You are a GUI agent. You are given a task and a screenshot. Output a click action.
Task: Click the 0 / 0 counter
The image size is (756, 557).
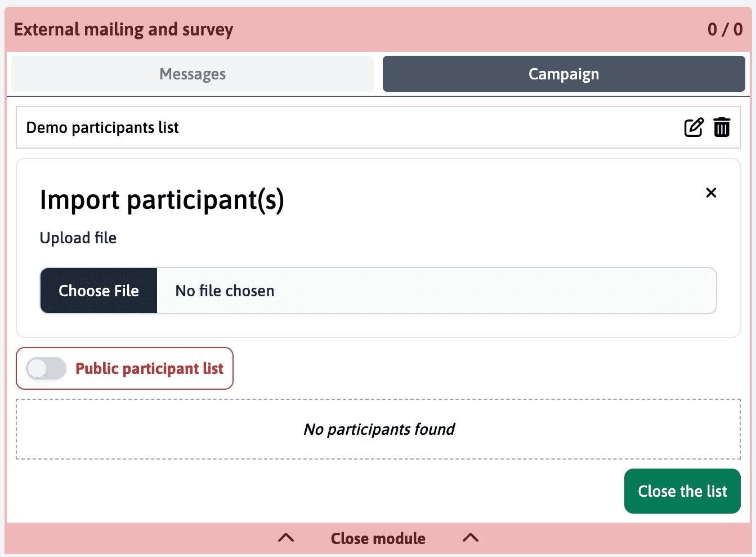(724, 29)
